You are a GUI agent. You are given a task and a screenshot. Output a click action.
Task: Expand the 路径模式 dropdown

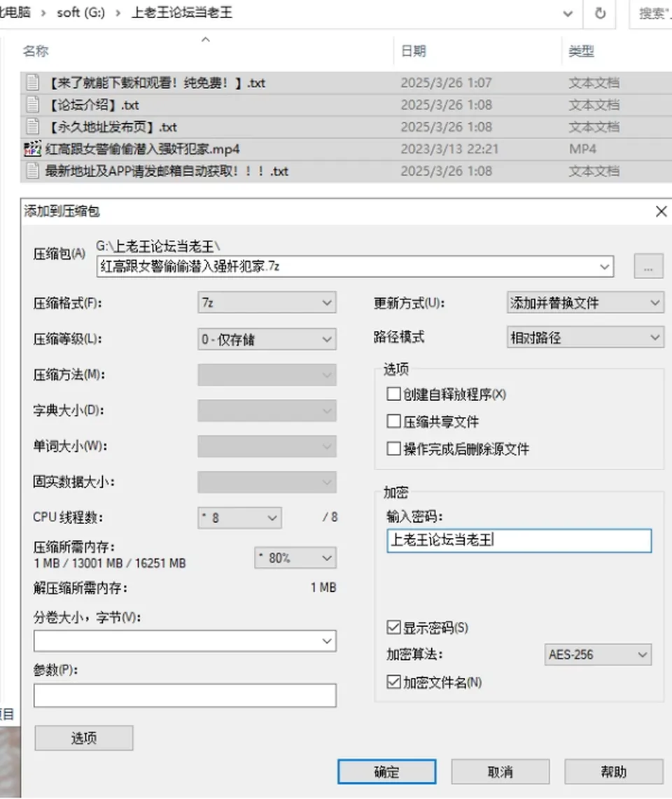pos(585,337)
